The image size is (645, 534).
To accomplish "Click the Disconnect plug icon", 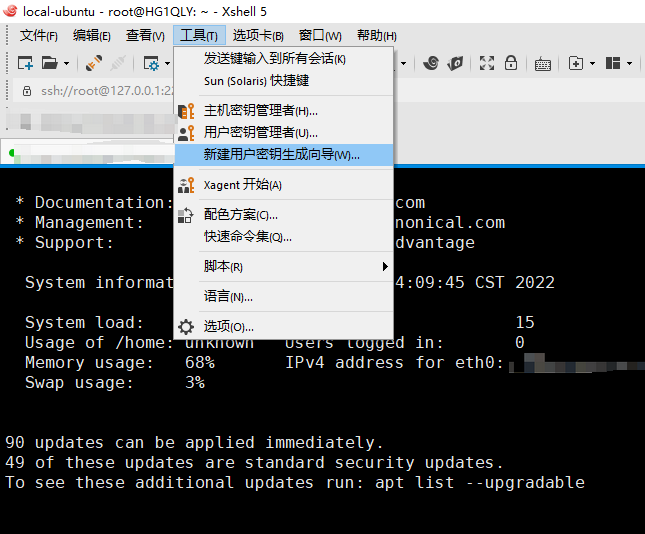I will pos(118,63).
